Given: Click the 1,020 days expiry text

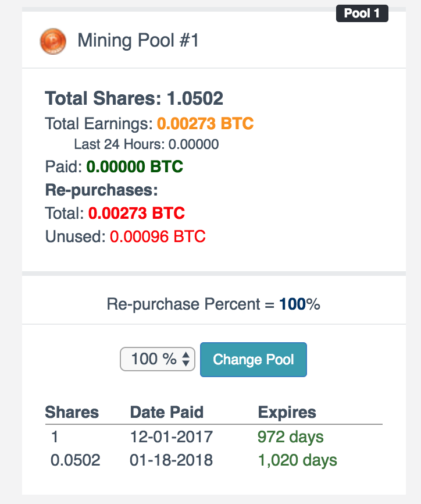Looking at the screenshot, I should click(297, 460).
